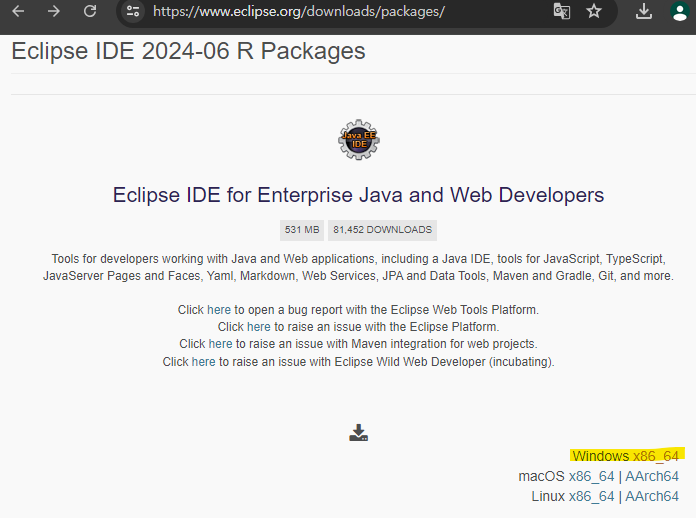Screen dimensions: 696x518
Task: Click the '531 MB' size badge
Action: [302, 230]
